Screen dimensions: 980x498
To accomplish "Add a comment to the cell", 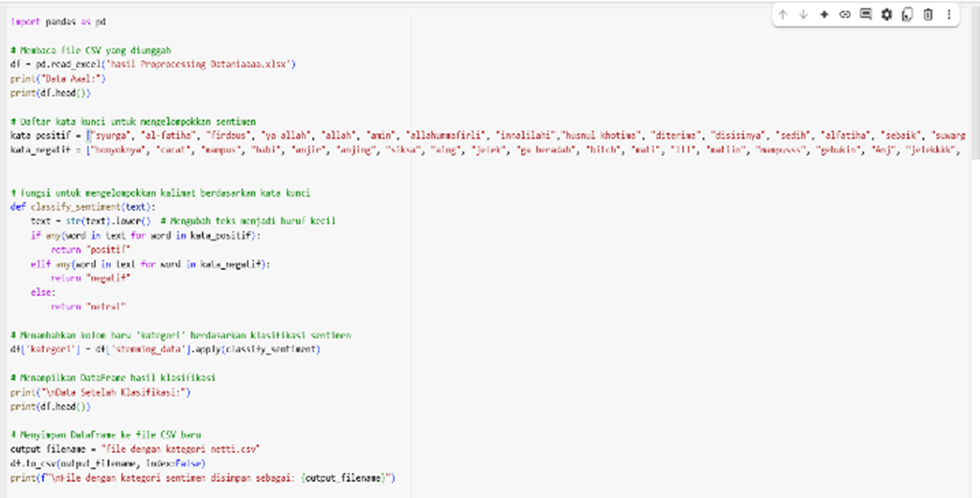I will coord(866,14).
